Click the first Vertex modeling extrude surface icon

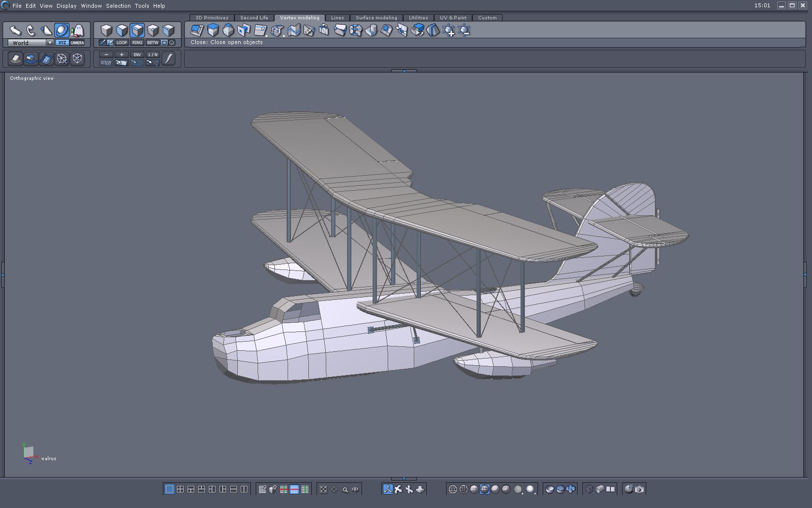[197, 30]
